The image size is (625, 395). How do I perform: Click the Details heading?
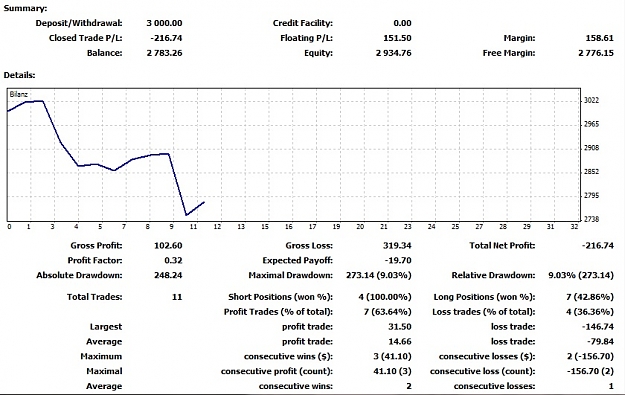pyautogui.click(x=20, y=75)
